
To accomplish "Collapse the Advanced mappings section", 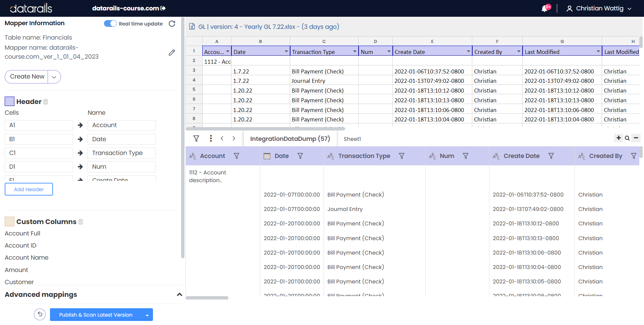I will [x=179, y=294].
